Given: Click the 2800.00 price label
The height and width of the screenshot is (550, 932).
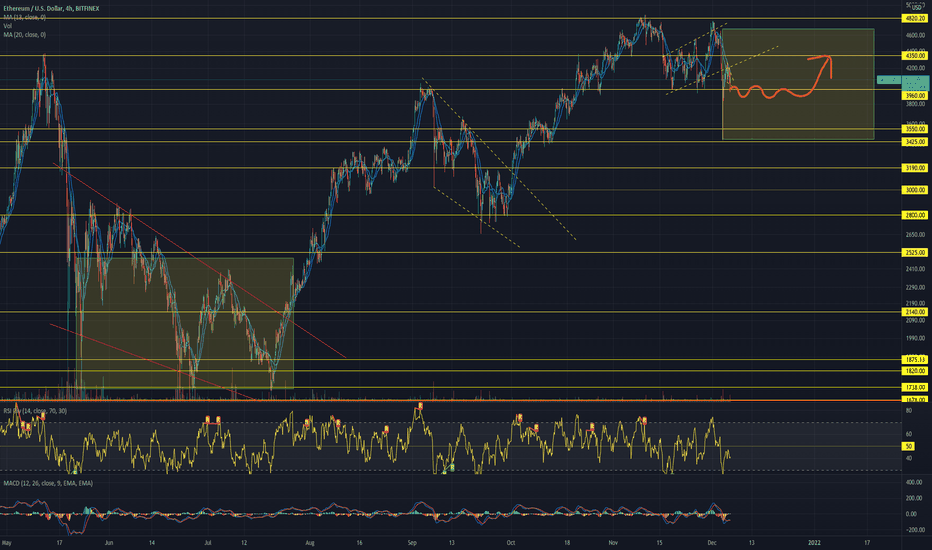Looking at the screenshot, I should 915,215.
